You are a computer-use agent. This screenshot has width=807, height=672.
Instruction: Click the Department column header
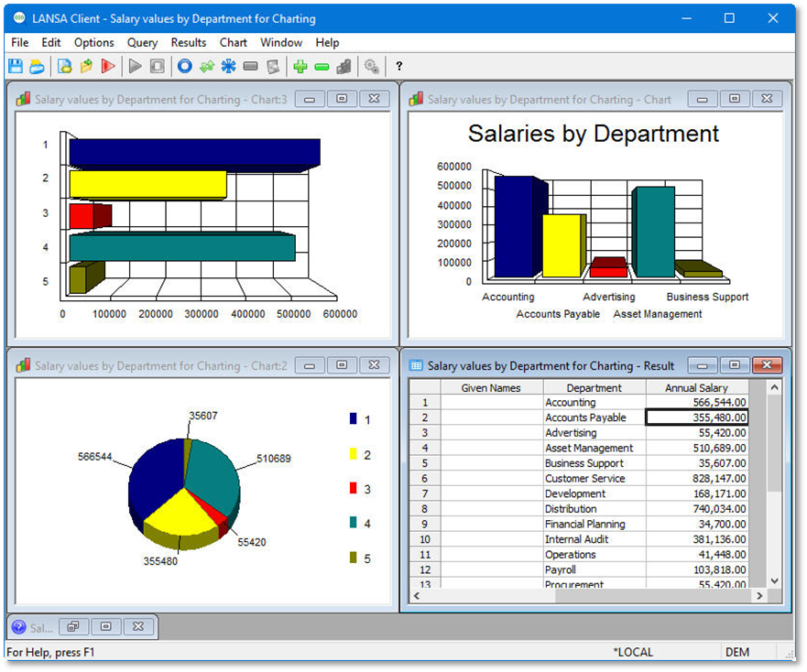coord(594,387)
